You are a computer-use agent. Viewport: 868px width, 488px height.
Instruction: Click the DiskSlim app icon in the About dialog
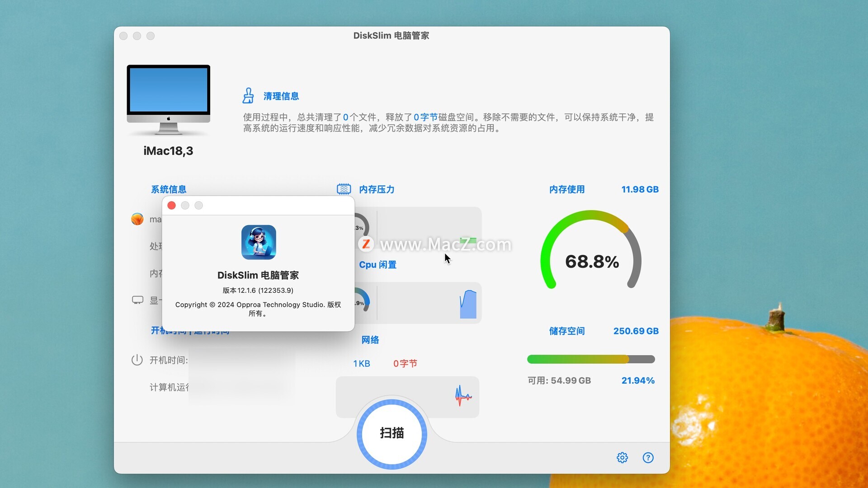(259, 242)
